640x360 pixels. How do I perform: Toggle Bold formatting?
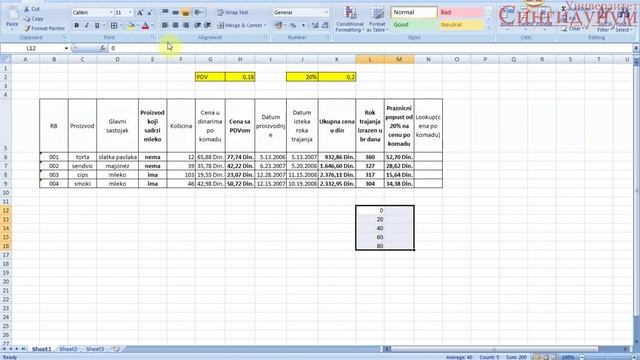pos(76,26)
